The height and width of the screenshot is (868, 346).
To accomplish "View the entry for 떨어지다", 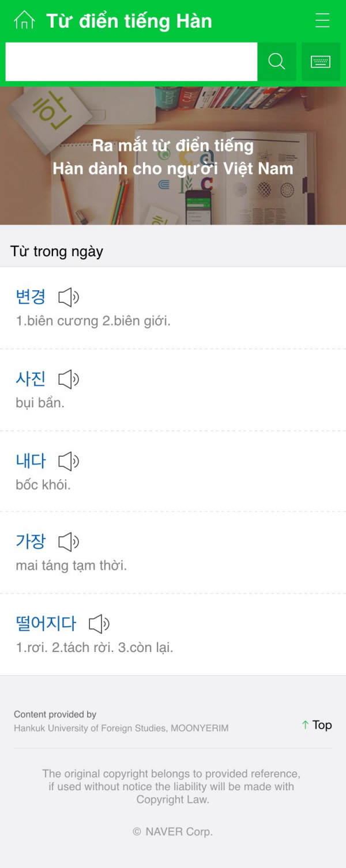I will (x=46, y=623).
